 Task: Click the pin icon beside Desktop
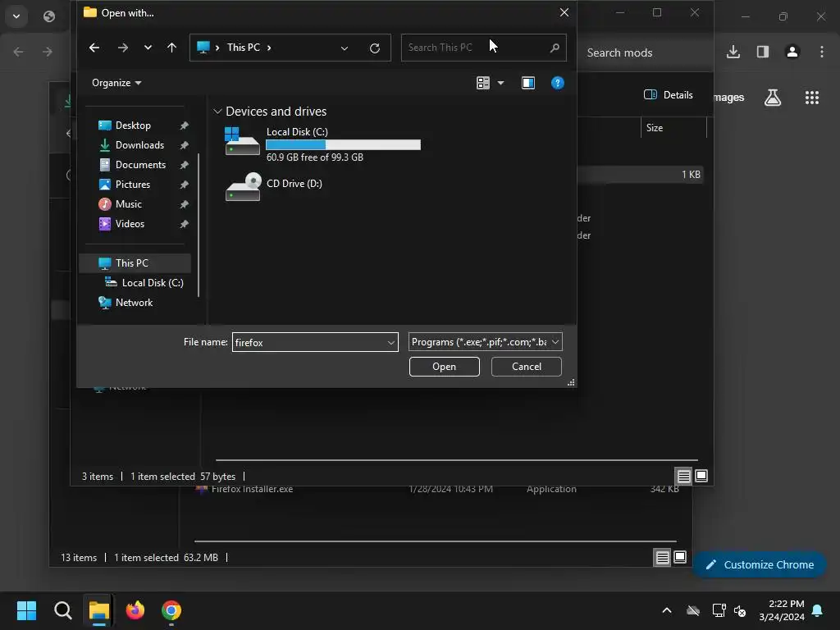coord(184,126)
